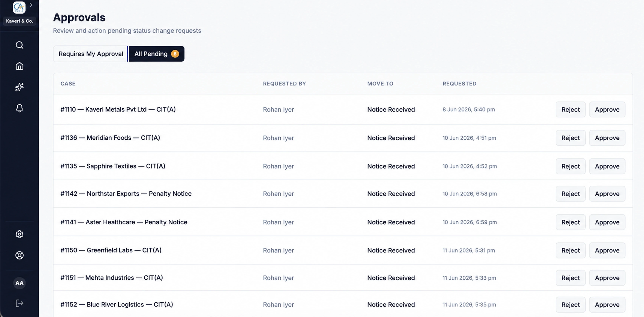
Task: Go to Home via sidebar icon
Action: click(19, 66)
